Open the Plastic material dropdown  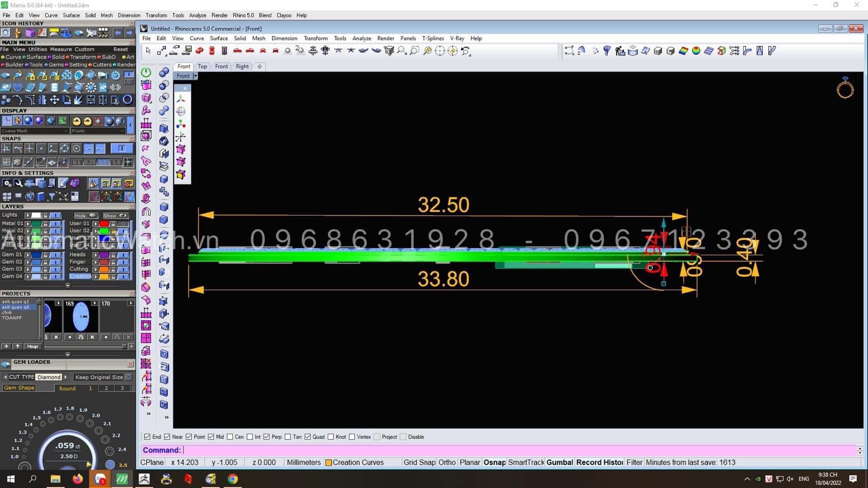tap(98, 131)
